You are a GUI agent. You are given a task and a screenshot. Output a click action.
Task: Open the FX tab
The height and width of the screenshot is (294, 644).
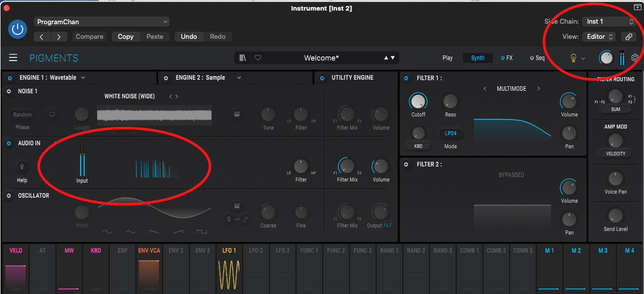point(507,58)
